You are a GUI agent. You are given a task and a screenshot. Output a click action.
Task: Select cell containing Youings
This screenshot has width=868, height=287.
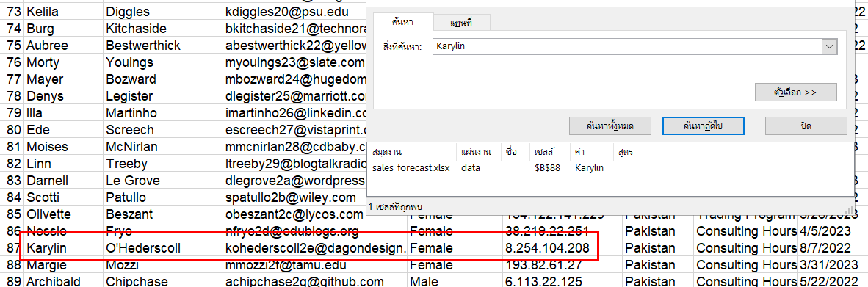[163, 62]
